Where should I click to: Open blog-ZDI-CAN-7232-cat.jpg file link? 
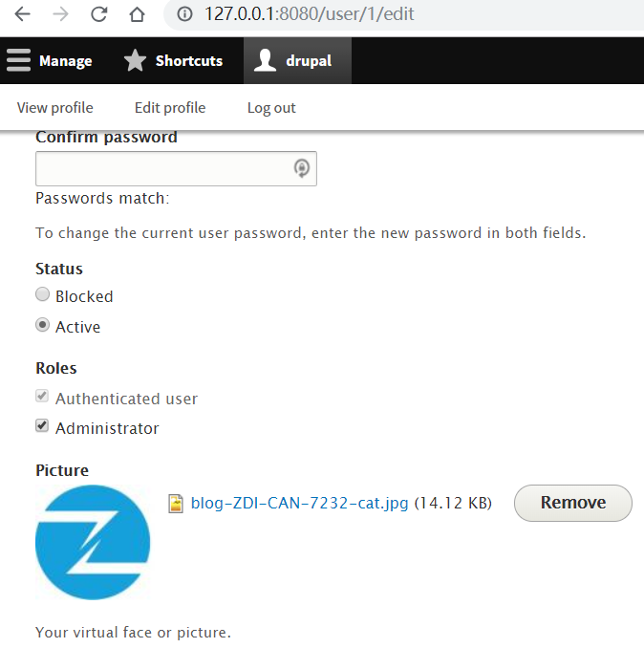tap(299, 503)
